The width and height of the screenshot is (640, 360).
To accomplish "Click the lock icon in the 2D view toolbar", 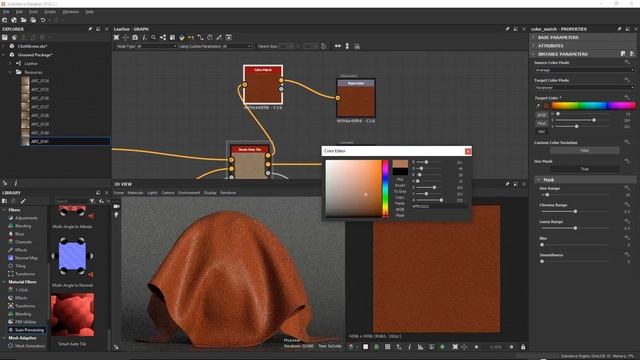I will (523, 347).
